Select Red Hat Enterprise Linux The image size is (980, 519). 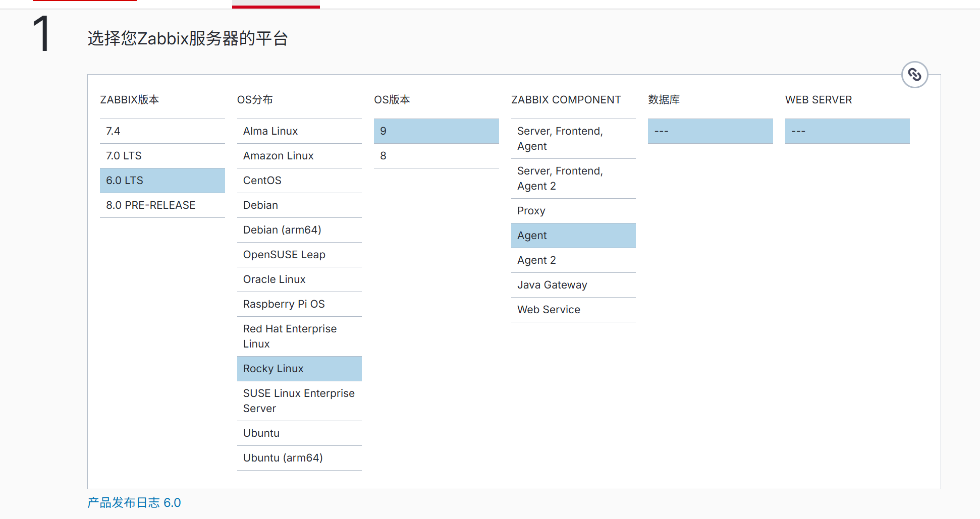[299, 336]
